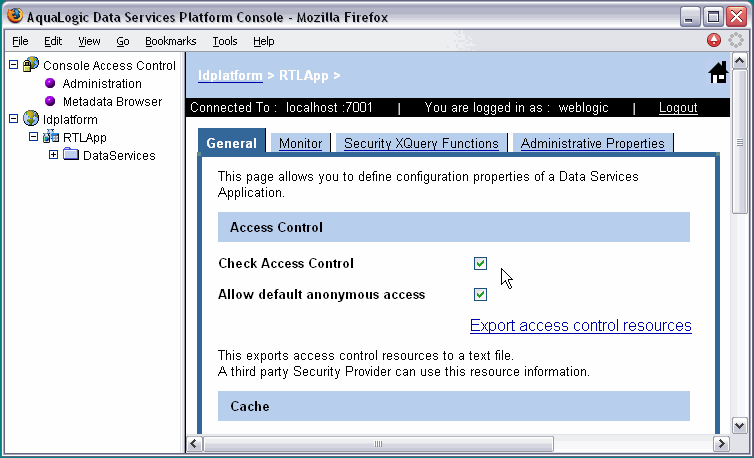
Task: Open the Help menu
Action: tap(264, 41)
